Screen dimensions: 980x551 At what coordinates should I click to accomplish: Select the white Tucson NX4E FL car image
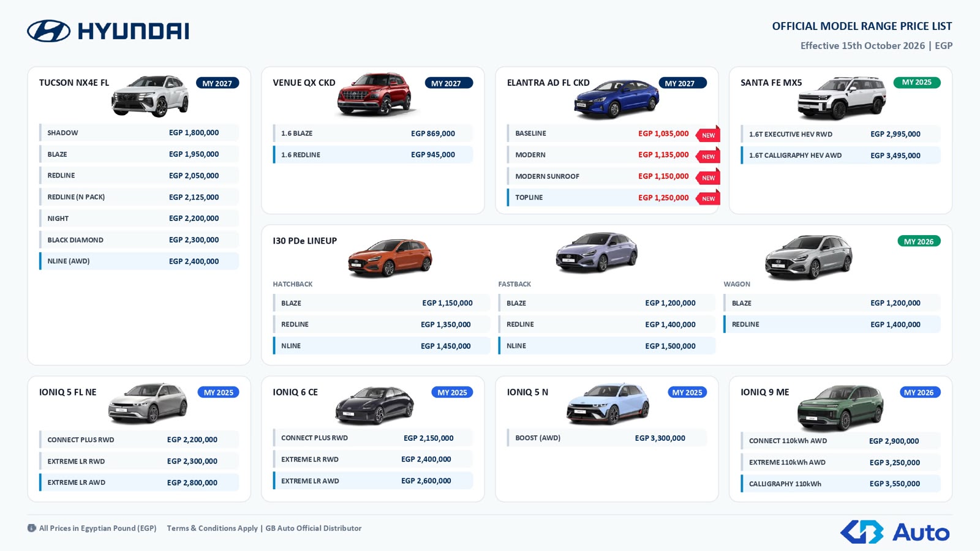(150, 96)
